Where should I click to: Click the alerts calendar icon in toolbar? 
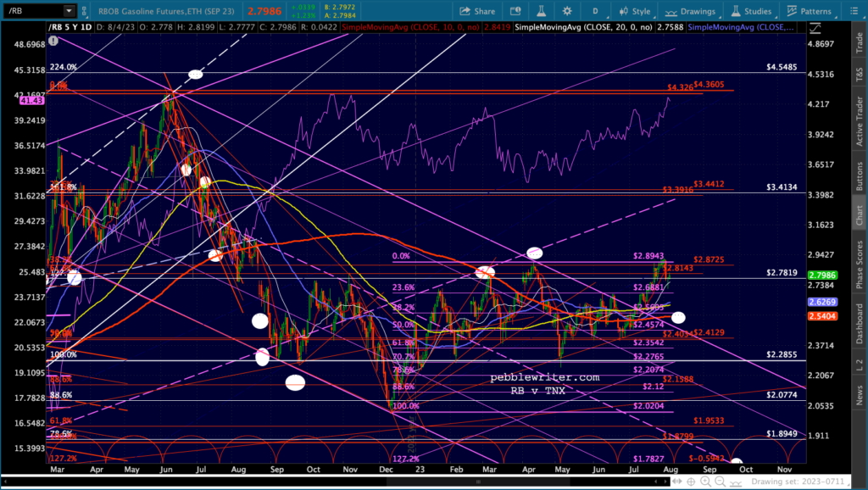515,11
